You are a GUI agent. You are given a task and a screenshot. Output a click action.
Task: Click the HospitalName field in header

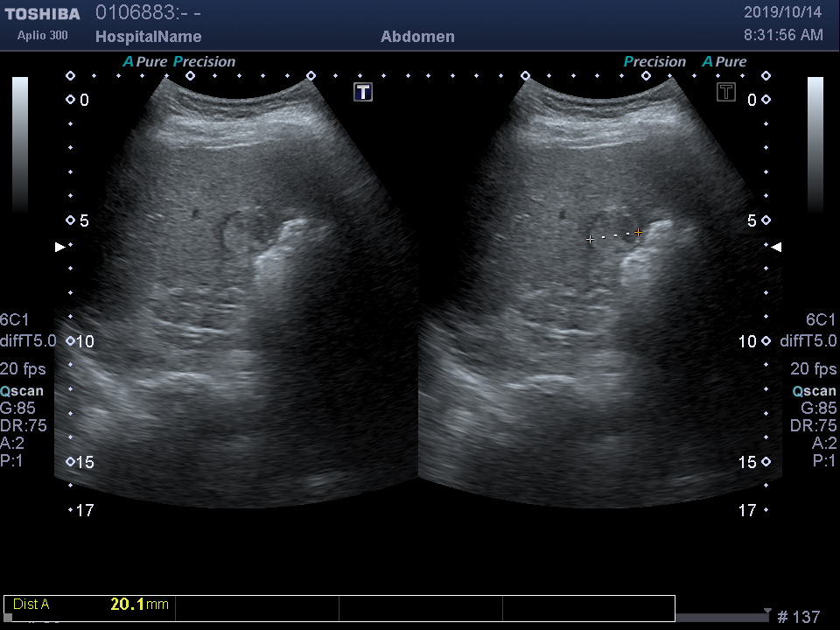pyautogui.click(x=148, y=37)
